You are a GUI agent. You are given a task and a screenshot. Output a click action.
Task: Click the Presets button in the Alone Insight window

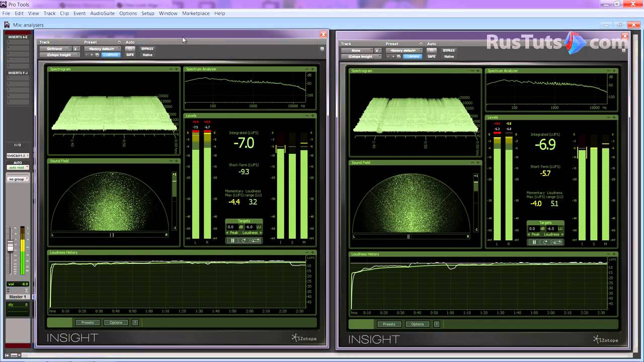pos(389,324)
